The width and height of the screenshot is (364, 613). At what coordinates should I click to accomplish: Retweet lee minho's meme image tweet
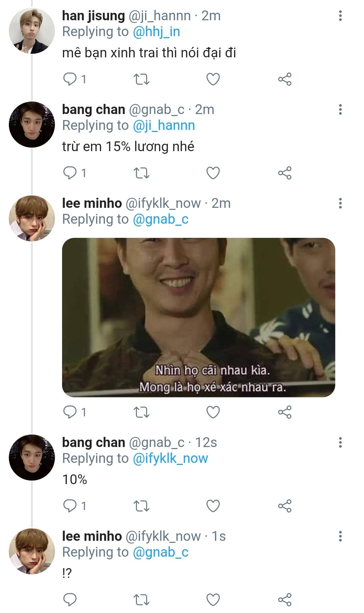(x=142, y=412)
